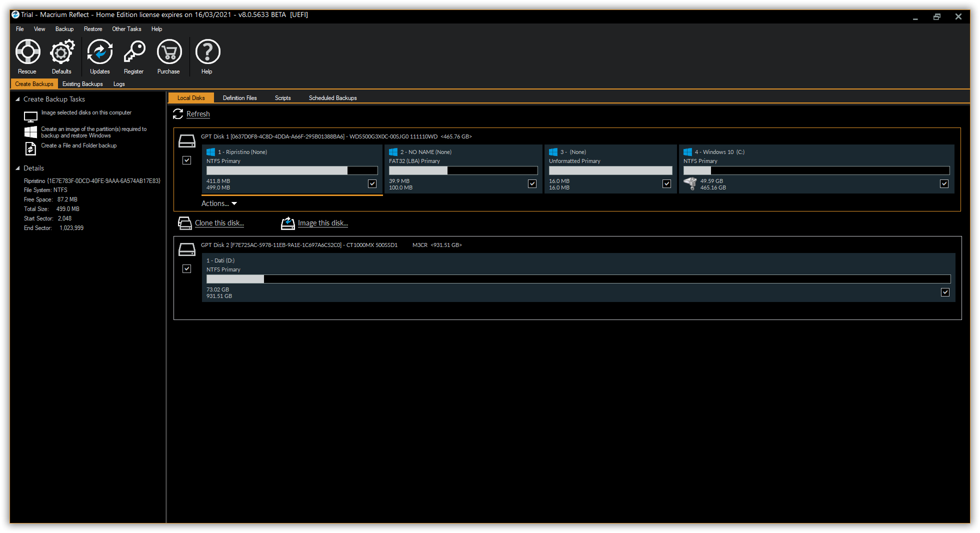Switch to the Scripts tab

pyautogui.click(x=283, y=98)
